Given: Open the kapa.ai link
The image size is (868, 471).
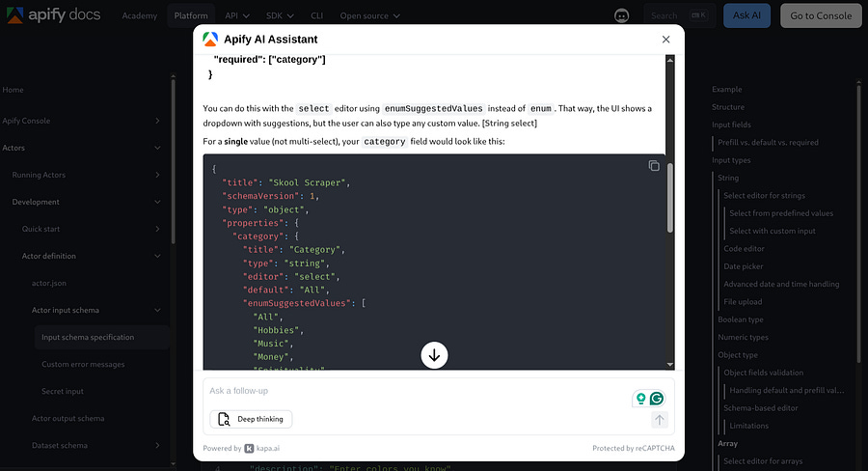Looking at the screenshot, I should point(261,448).
